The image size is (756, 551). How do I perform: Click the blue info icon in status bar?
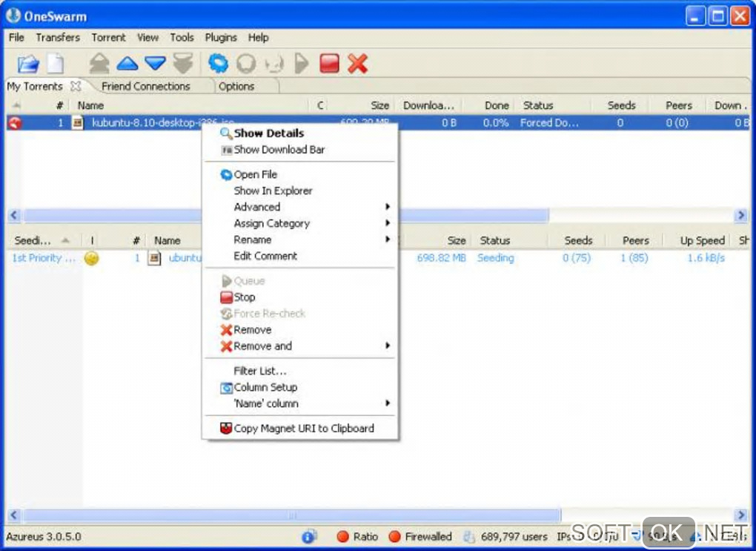[x=308, y=536]
